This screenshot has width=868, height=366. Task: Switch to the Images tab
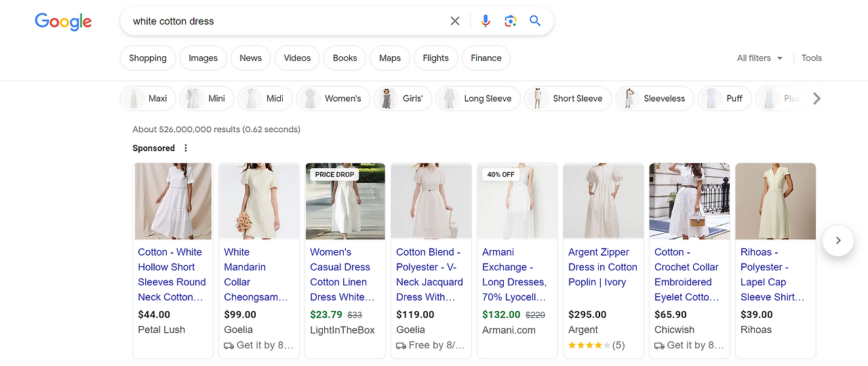click(x=203, y=58)
